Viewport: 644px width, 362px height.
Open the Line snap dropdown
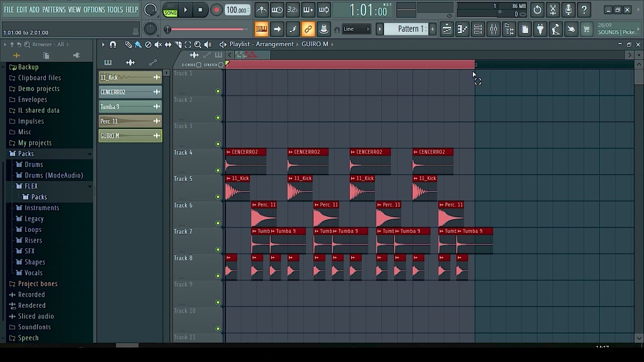click(357, 29)
